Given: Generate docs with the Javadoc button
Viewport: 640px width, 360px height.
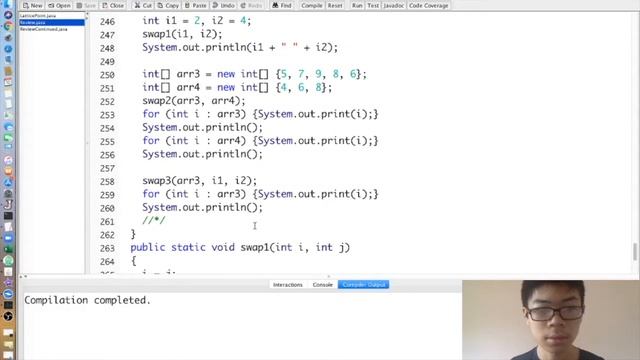Looking at the screenshot, I should pyautogui.click(x=393, y=5).
